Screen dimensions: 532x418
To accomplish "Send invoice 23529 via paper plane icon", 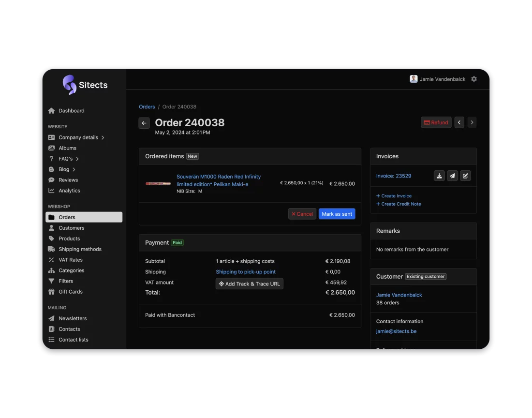I will point(452,176).
